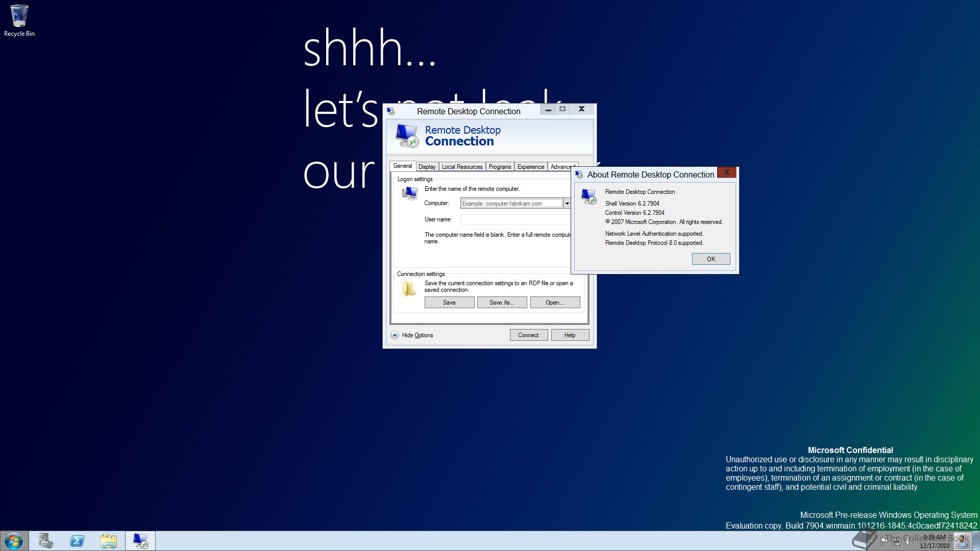Open Windows Explorer folder icon on taskbar

click(x=109, y=541)
